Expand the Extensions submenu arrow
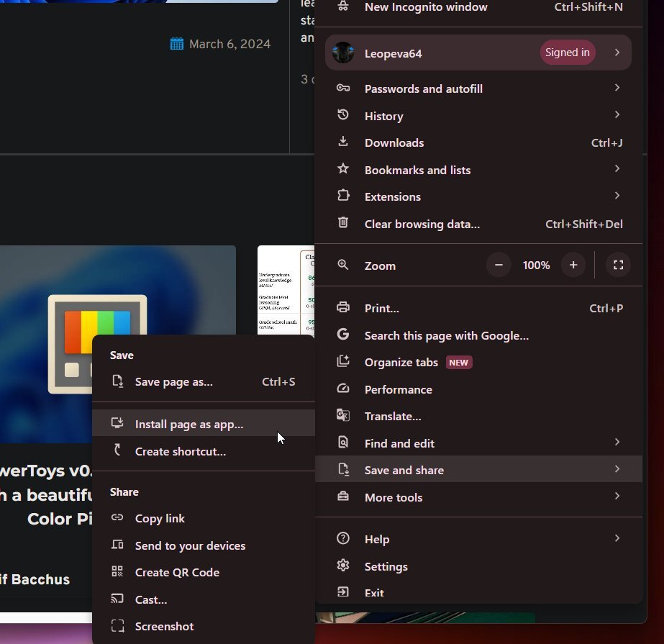This screenshot has height=644, width=664. 617,195
